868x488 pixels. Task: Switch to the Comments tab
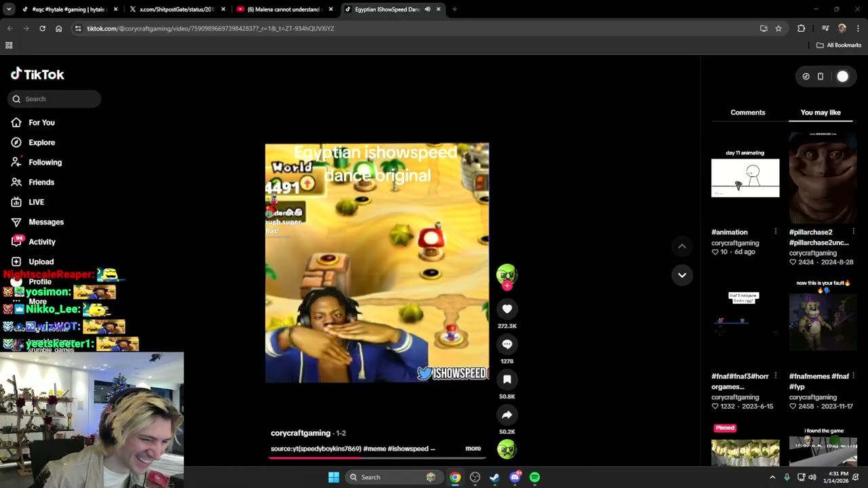(x=747, y=113)
